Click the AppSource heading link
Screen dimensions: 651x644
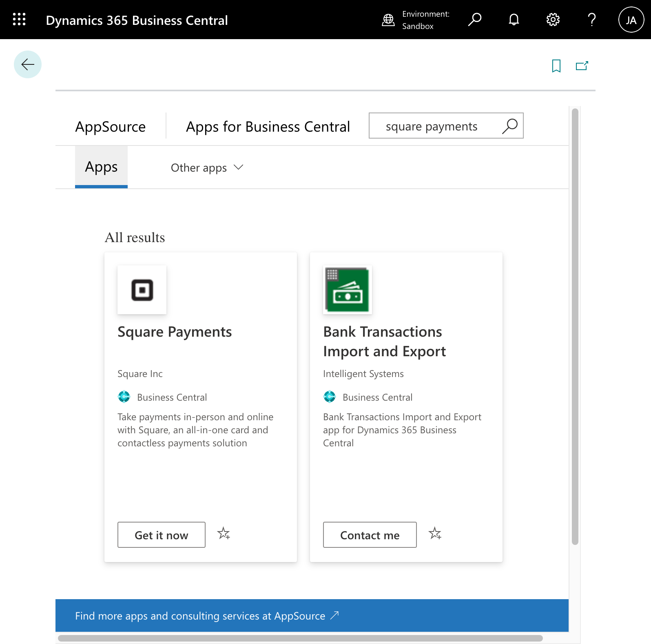coord(111,127)
